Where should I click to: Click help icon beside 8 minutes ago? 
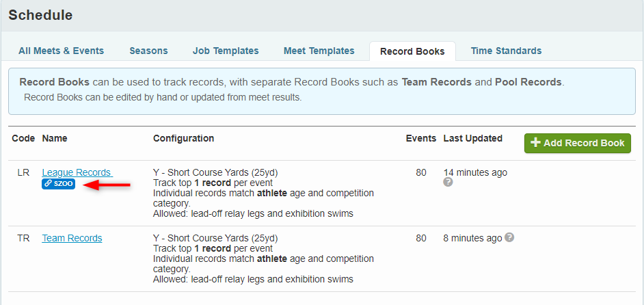point(509,238)
